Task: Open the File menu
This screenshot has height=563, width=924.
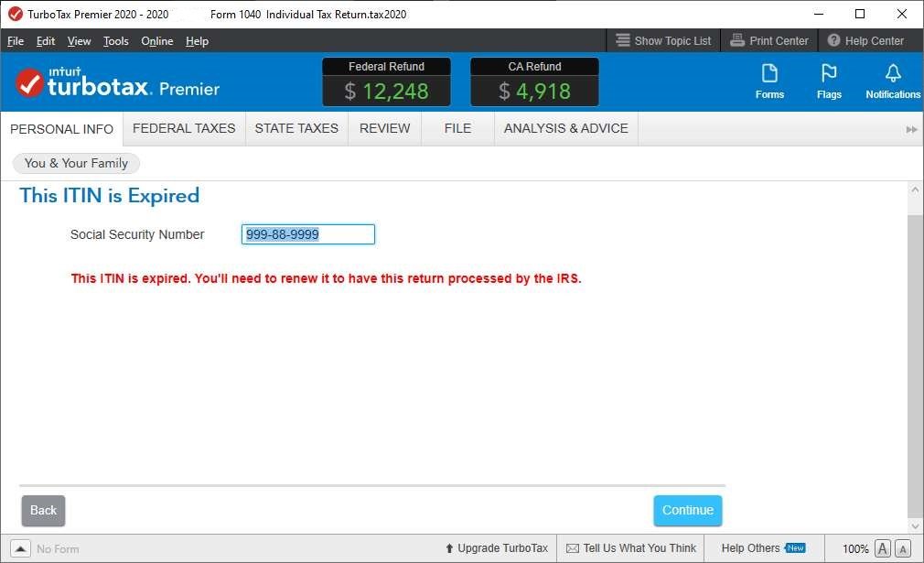Action: coord(16,41)
